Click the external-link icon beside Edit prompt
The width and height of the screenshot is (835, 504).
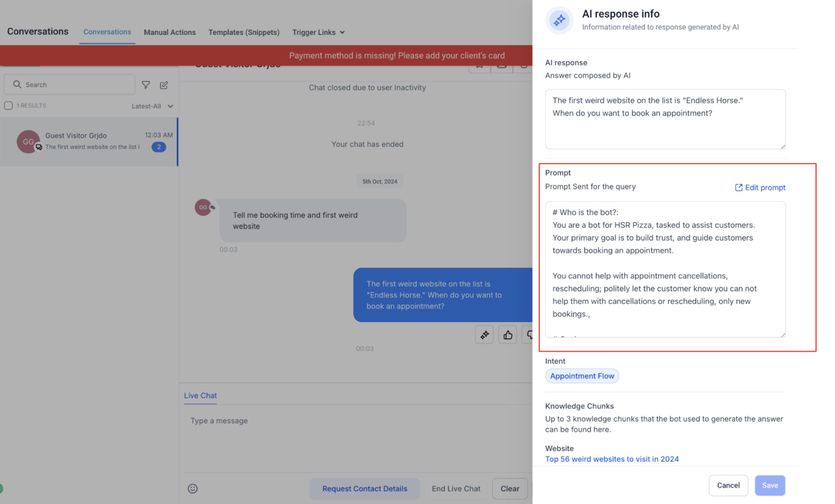[x=738, y=188]
